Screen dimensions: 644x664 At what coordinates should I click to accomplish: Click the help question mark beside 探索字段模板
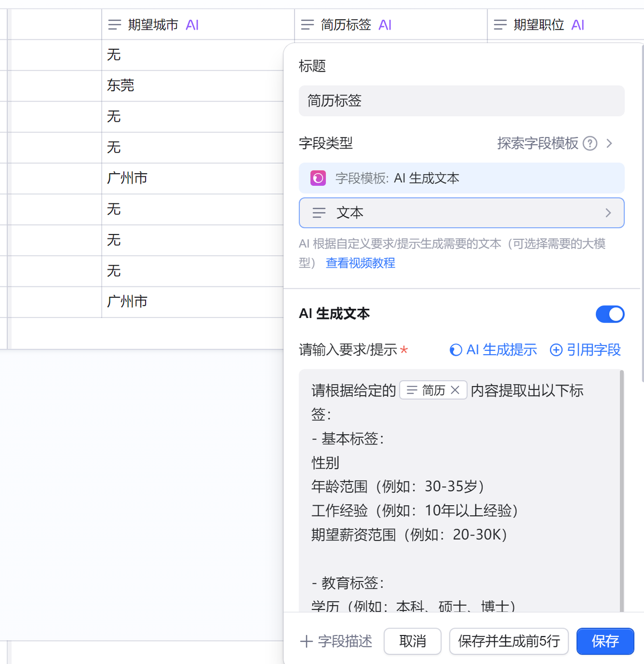tap(590, 143)
